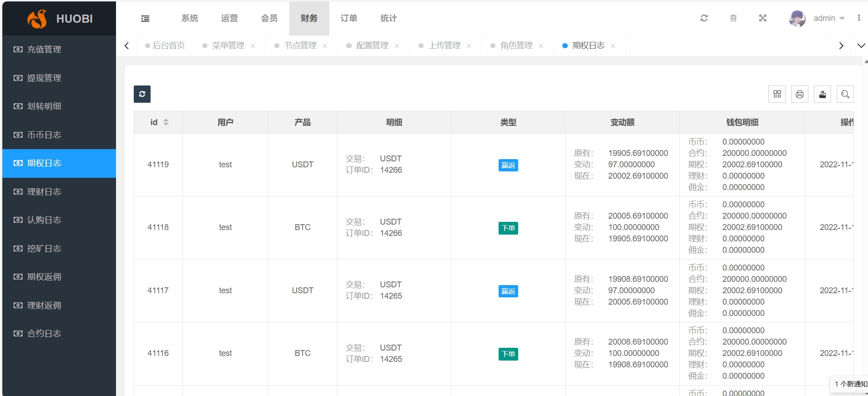Click the trash clear-cache icon
The height and width of the screenshot is (396, 868).
coord(733,18)
